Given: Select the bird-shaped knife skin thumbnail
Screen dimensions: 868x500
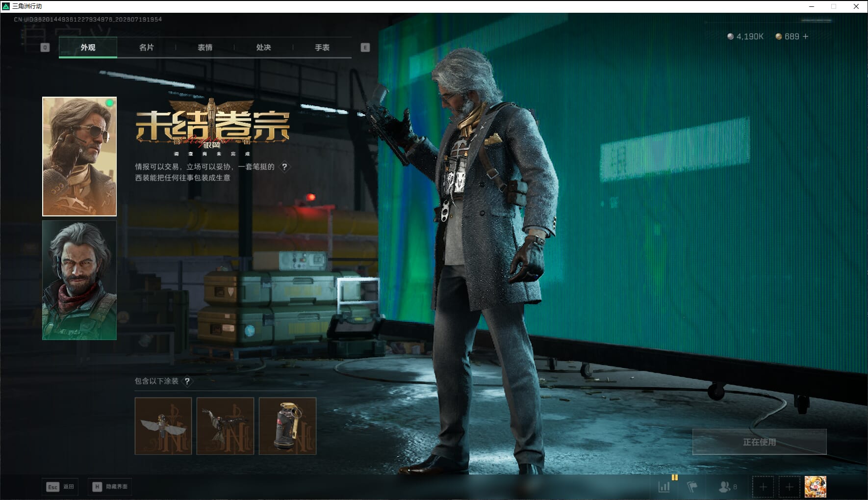Looking at the screenshot, I should point(225,426).
